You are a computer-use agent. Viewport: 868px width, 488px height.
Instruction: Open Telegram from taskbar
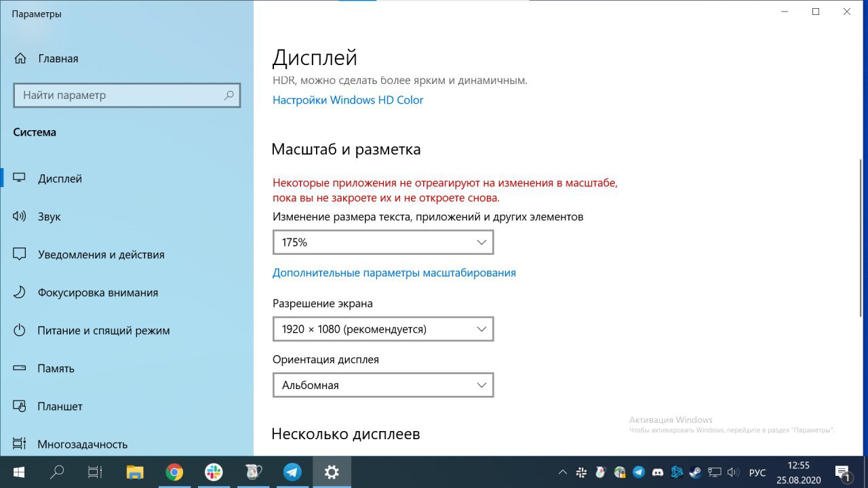pos(292,472)
